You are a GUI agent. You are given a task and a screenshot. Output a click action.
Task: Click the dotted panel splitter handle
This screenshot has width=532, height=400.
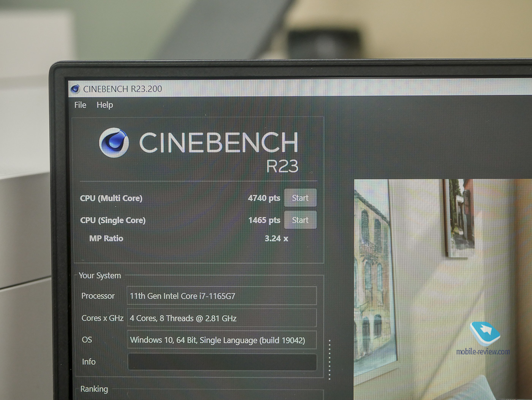pos(329,359)
